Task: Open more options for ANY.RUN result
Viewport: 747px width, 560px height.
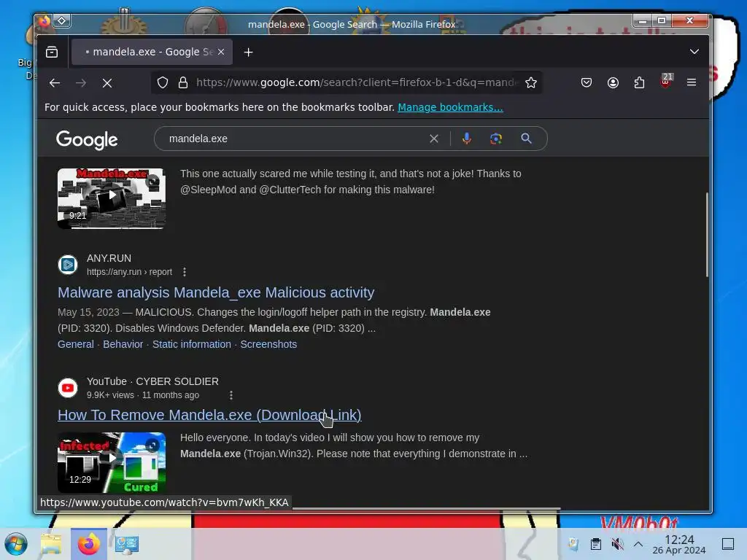Action: (185, 272)
